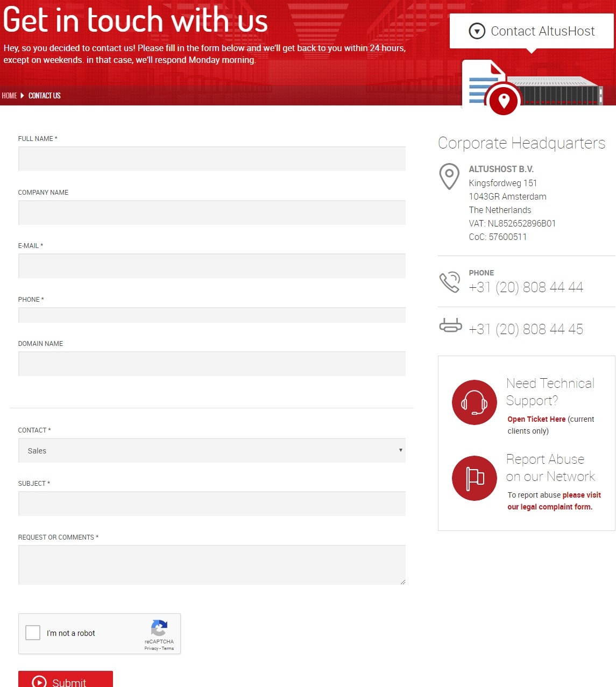
Task: Click the CoC: 57600511 text
Action: pyautogui.click(x=498, y=237)
